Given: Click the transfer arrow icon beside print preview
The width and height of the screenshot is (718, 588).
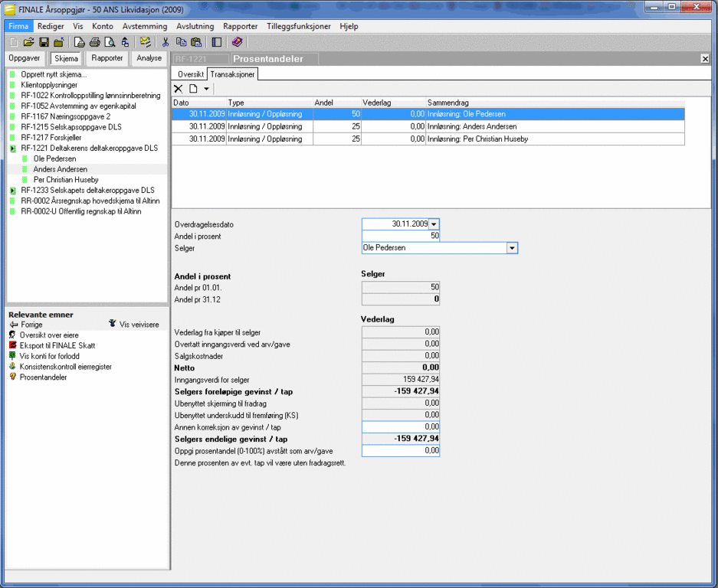Looking at the screenshot, I should 125,43.
